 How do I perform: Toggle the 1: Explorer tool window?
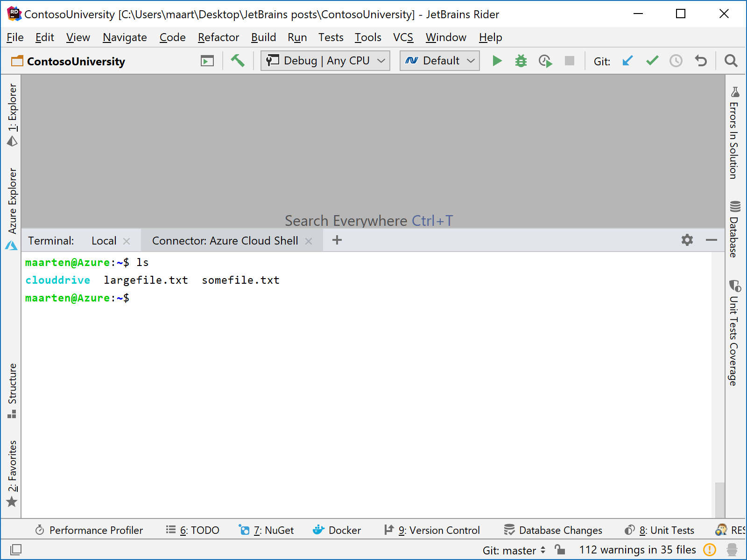point(12,115)
